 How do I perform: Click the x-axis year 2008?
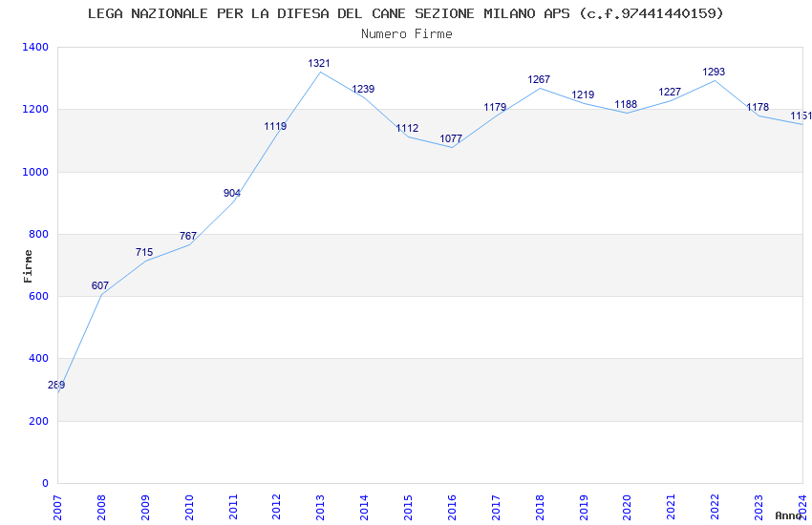point(101,507)
